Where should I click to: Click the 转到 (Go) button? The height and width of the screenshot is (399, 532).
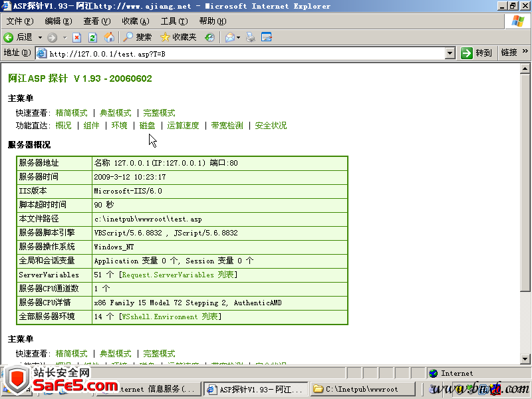[x=477, y=53]
